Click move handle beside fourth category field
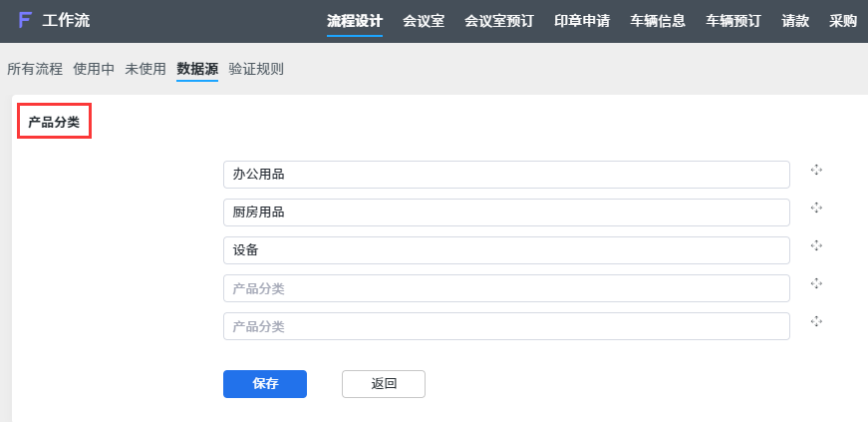This screenshot has width=868, height=422. (x=816, y=283)
